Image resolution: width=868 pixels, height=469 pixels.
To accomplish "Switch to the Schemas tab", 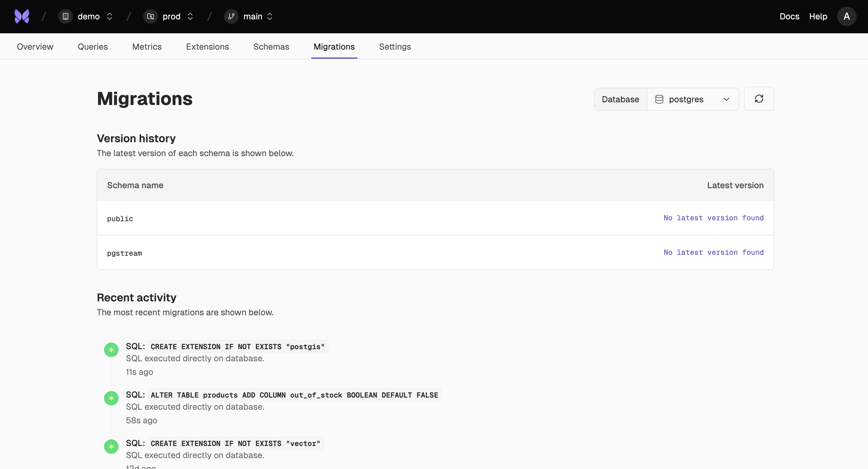I will click(x=271, y=47).
